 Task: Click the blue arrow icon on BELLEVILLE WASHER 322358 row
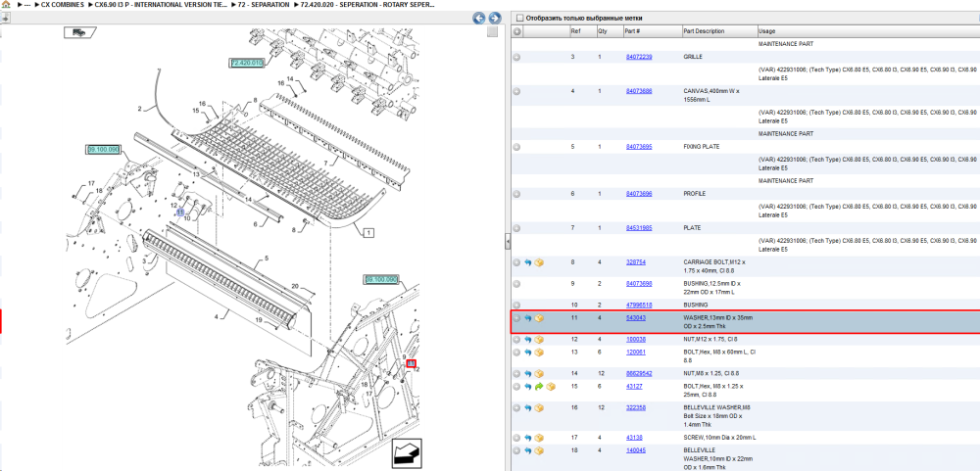click(527, 408)
